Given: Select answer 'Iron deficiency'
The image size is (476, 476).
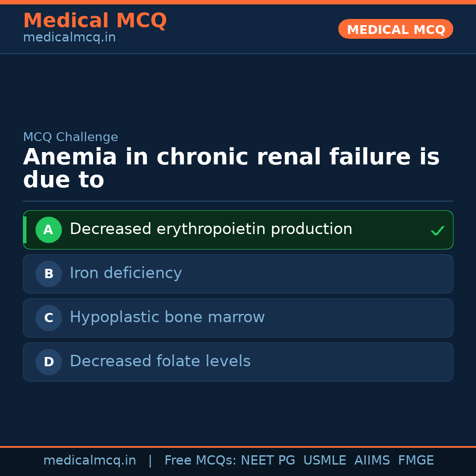Looking at the screenshot, I should click(x=126, y=273).
